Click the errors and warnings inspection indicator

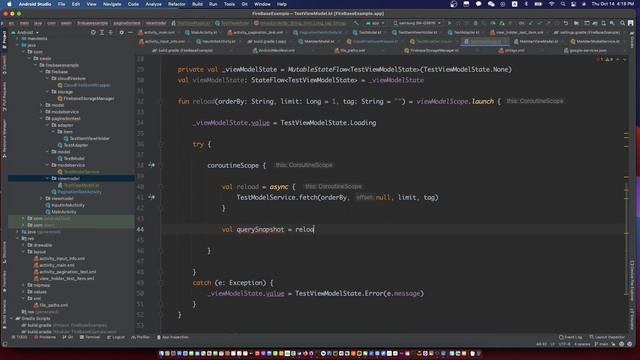pos(605,60)
